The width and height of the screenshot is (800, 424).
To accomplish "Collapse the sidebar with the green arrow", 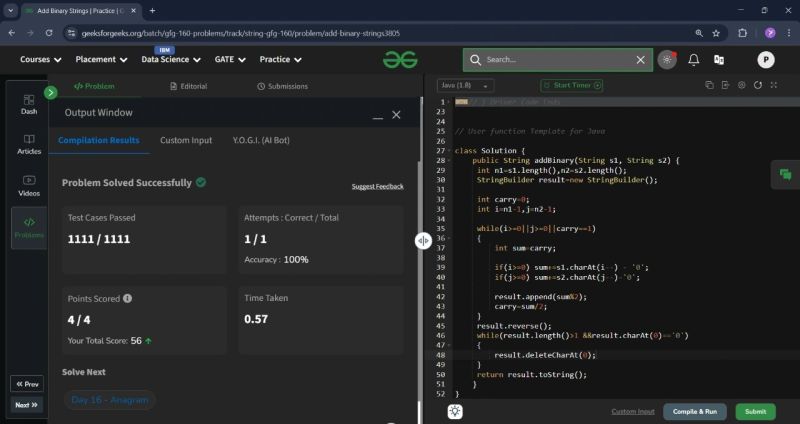I will coord(51,93).
